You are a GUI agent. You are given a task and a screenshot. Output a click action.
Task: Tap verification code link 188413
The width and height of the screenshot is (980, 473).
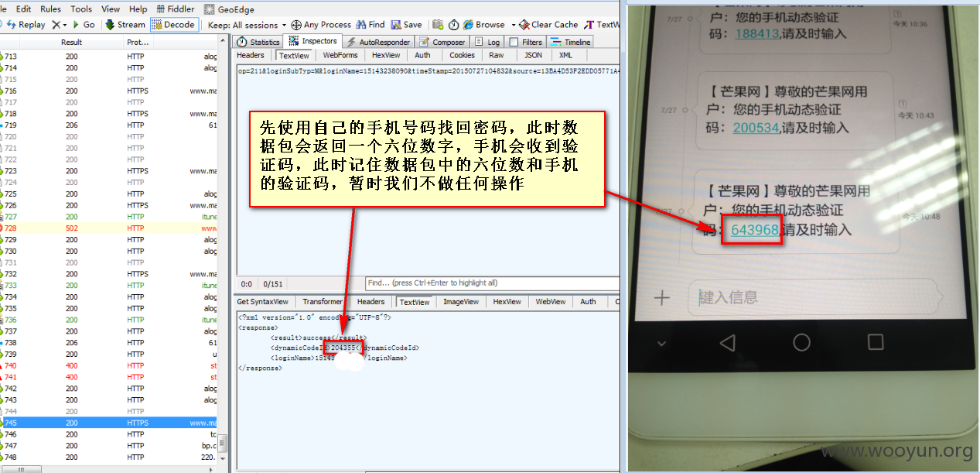pyautogui.click(x=756, y=33)
